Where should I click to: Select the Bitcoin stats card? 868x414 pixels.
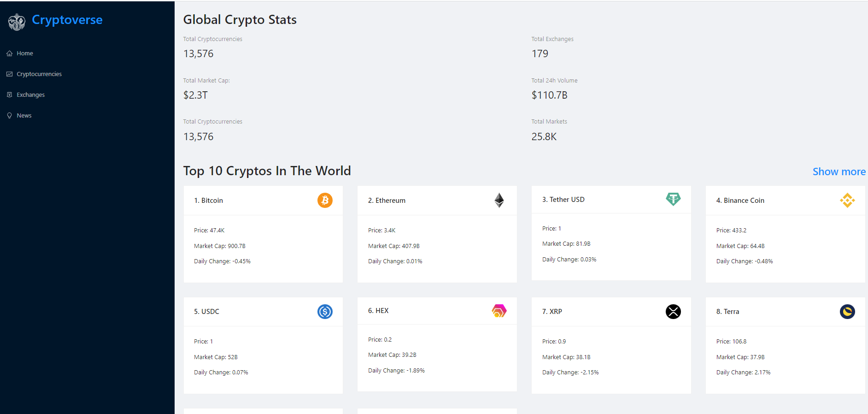(x=263, y=234)
